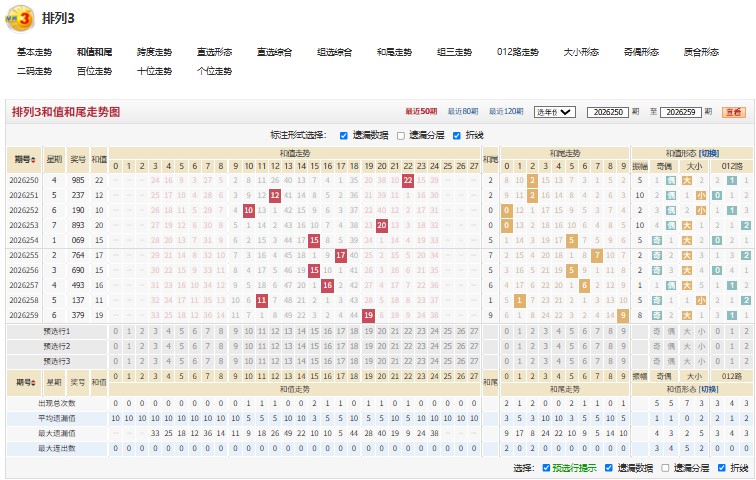Sort by 期号 arrow in lower header
Screen dimensions: 756x480
click(33, 383)
